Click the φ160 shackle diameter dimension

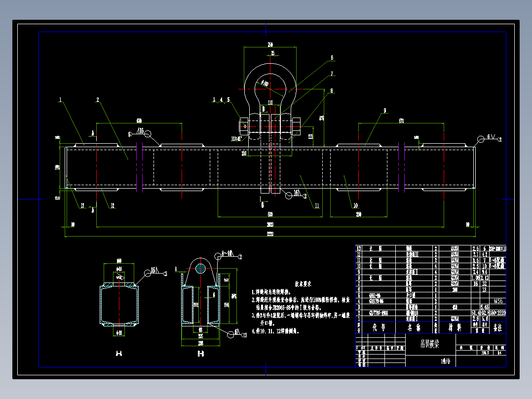pyautogui.click(x=265, y=83)
